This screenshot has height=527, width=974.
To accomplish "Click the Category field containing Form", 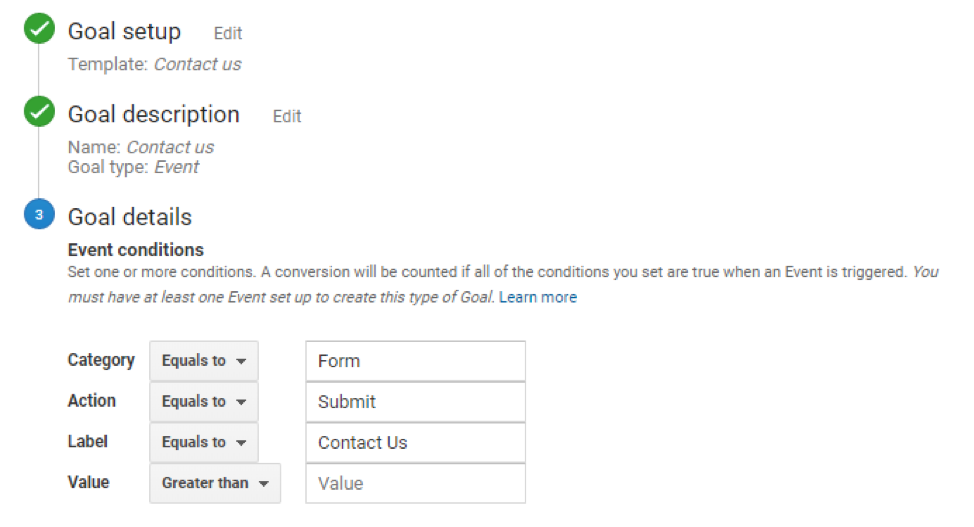I will 416,361.
